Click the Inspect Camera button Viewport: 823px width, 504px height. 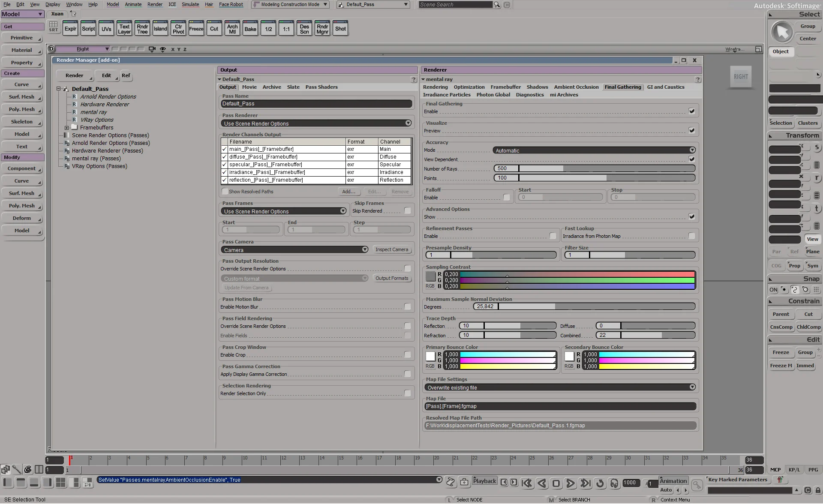(391, 249)
